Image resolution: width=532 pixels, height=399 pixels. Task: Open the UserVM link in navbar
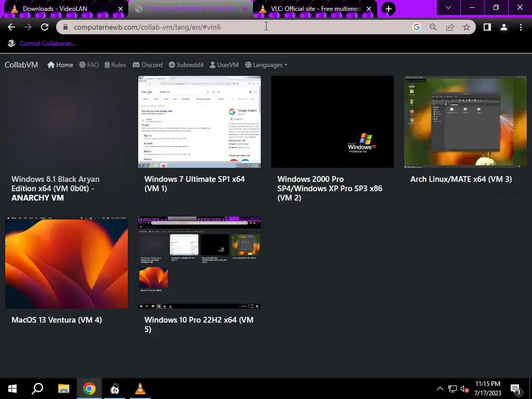tap(224, 65)
